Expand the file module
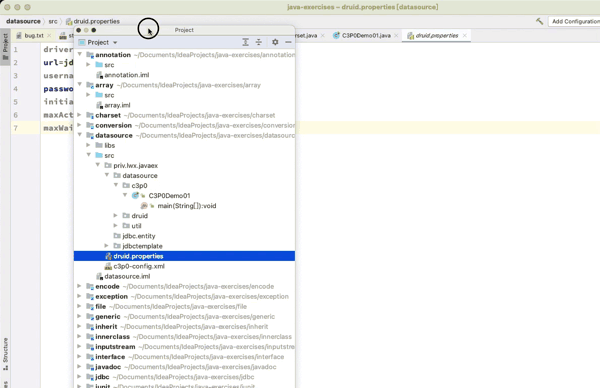 79,306
